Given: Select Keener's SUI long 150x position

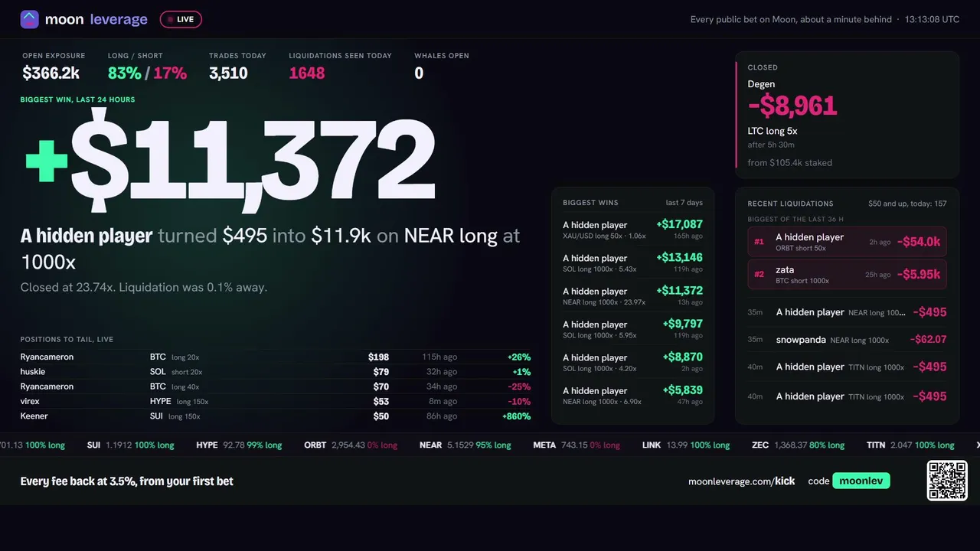Looking at the screenshot, I should coord(276,416).
